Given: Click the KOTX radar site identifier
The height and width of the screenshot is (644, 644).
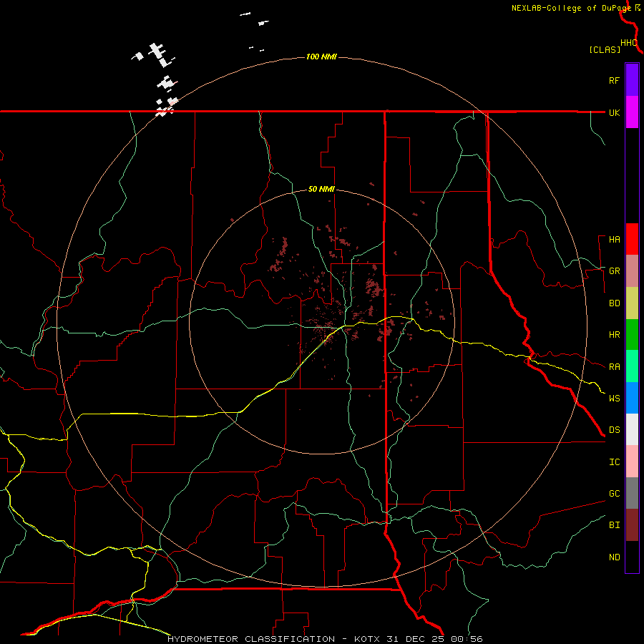Looking at the screenshot, I should pyautogui.click(x=366, y=639).
